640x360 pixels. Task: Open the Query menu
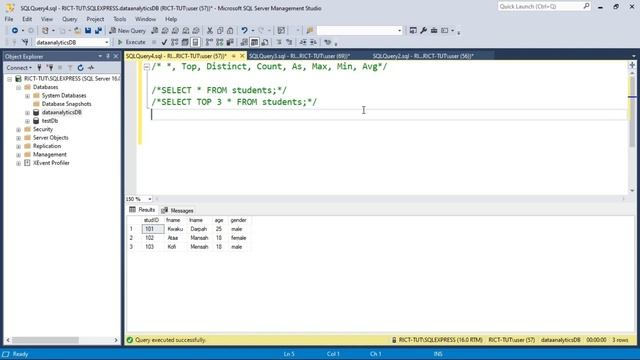coord(69,19)
